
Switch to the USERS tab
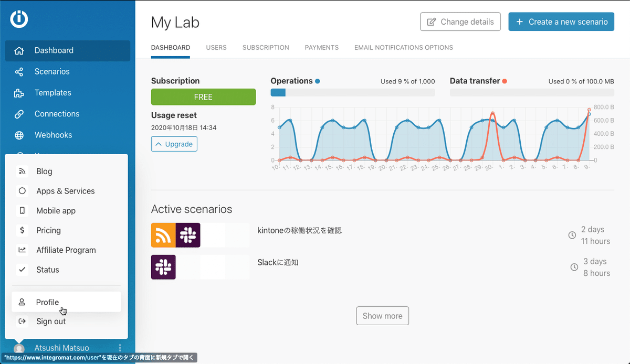pos(216,48)
